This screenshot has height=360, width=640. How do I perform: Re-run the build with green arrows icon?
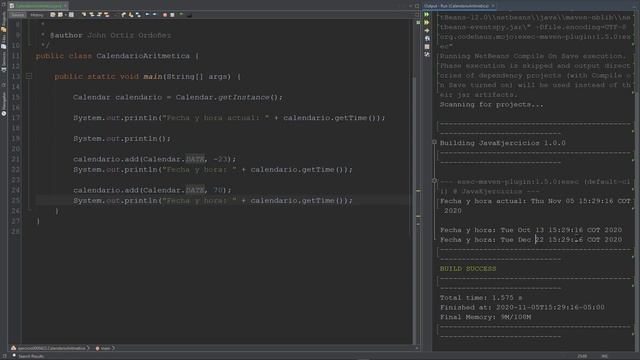click(x=427, y=15)
